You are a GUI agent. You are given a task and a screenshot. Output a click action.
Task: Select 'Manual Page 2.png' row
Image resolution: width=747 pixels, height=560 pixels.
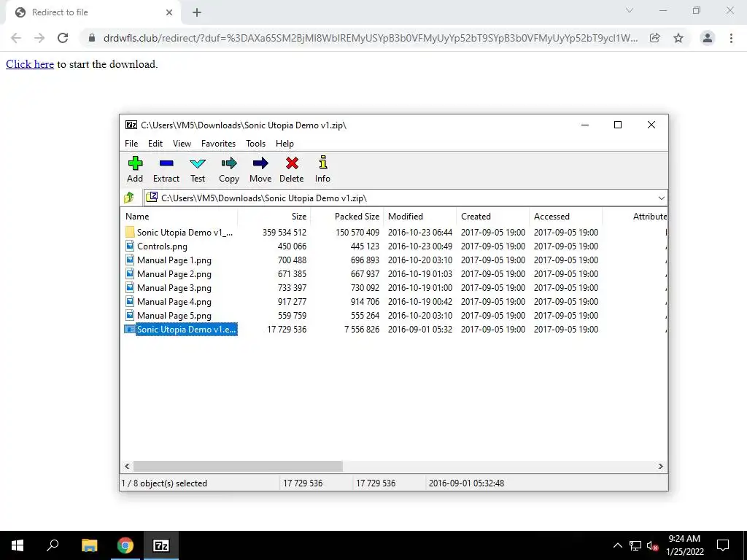pyautogui.click(x=393, y=273)
